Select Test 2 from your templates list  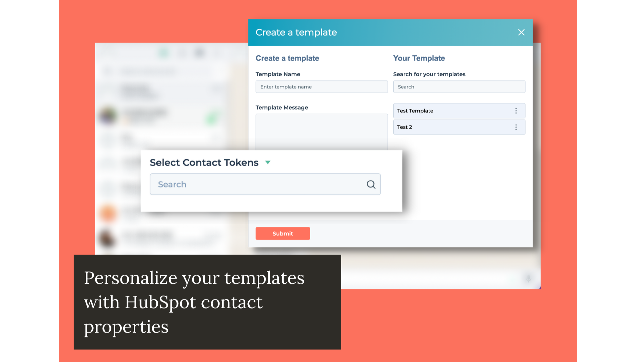coord(459,127)
